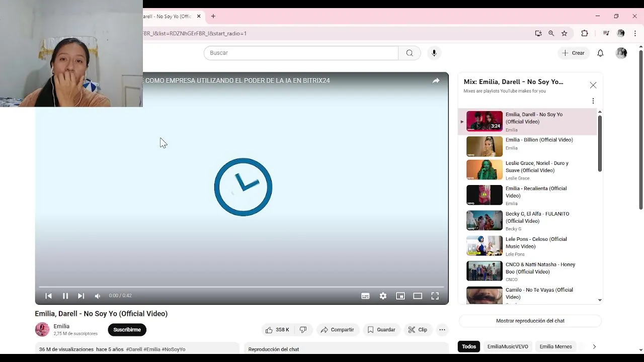
Task: Click Reproducción del chat heading
Action: point(274,349)
